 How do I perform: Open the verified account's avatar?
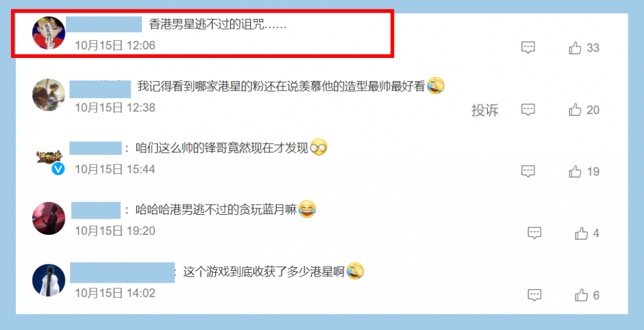48,157
